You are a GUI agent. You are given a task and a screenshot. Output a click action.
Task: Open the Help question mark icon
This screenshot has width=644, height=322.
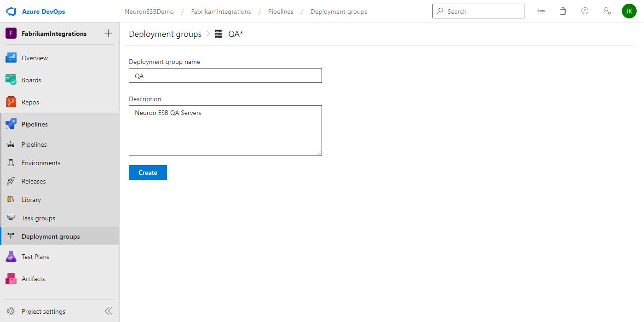585,11
